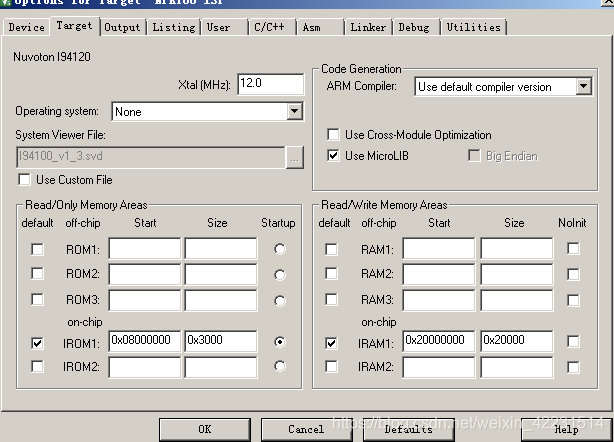Click the Defaults button
The width and height of the screenshot is (614, 442).
pyautogui.click(x=408, y=429)
